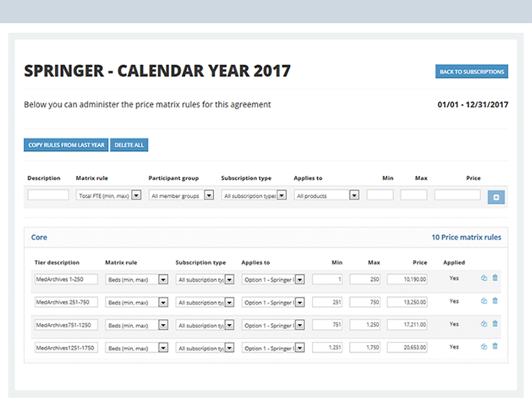Edit the 13,250.00 price field

[x=407, y=302]
